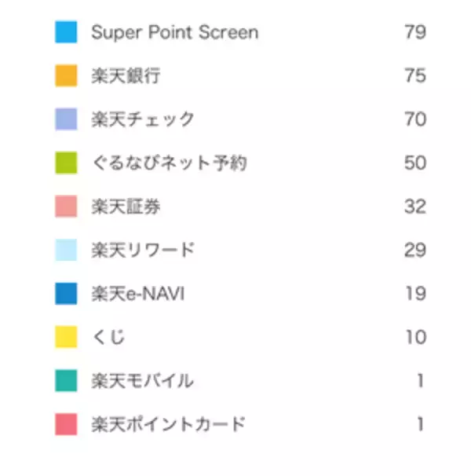Select the Super Point Screen label
The width and height of the screenshot is (471, 476).
174,32
